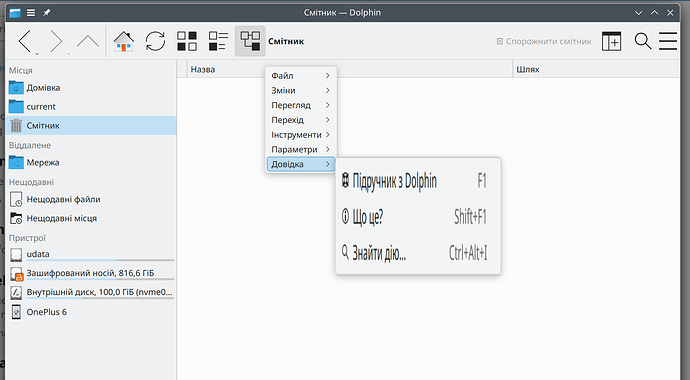Click the Нещодавні section heading

click(x=31, y=182)
